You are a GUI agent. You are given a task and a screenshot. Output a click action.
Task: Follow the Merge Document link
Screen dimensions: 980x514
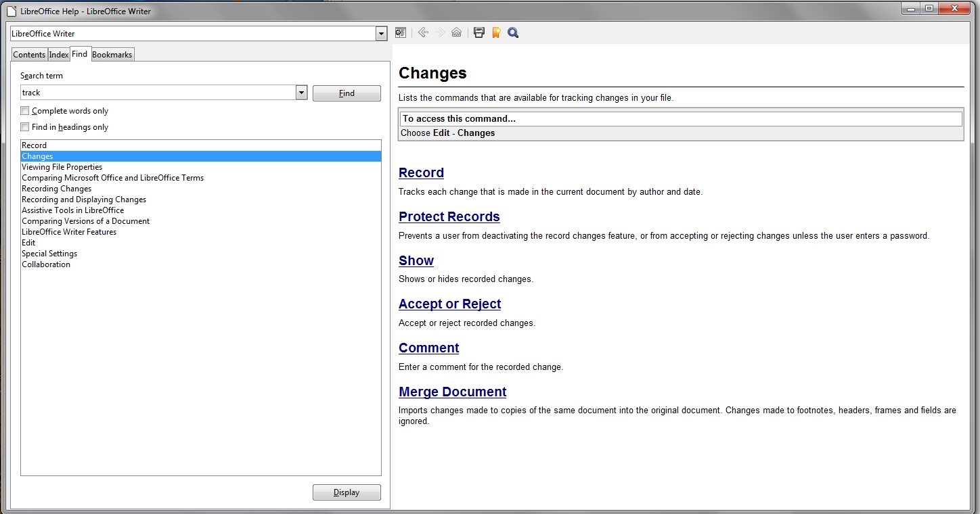coord(453,392)
